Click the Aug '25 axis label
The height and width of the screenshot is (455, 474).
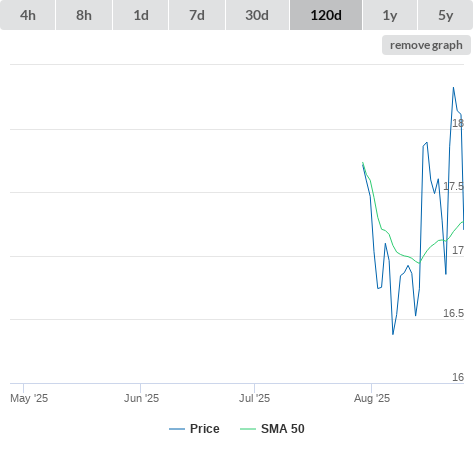pos(372,398)
